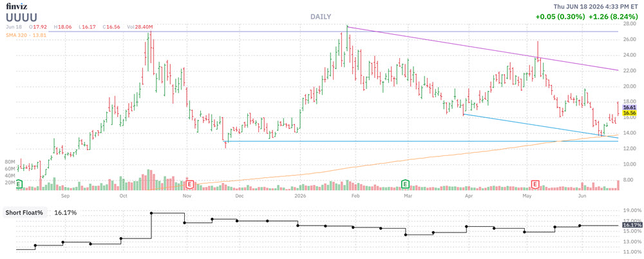The width and height of the screenshot is (644, 259).
Task: Click the 2026 label on the date axis
Action: click(x=299, y=196)
